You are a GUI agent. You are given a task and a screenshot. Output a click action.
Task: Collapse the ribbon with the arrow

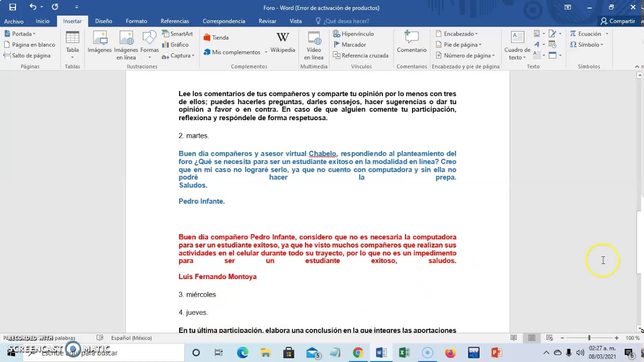(638, 66)
